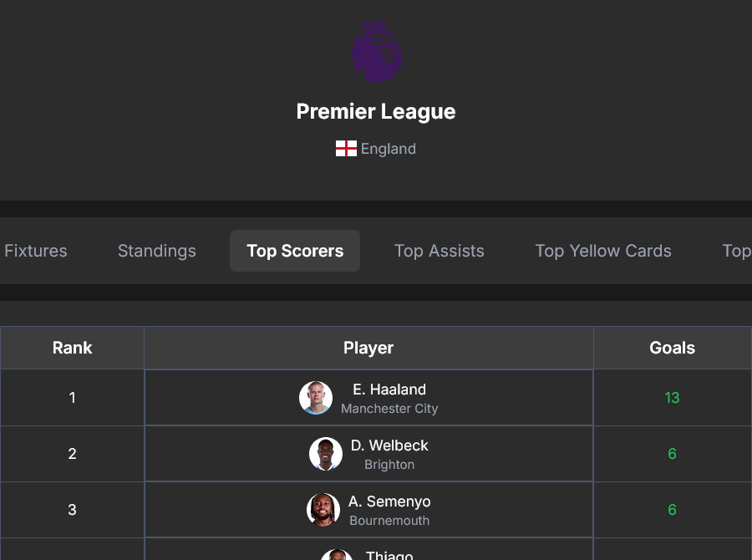Click the Goals column header

point(673,348)
